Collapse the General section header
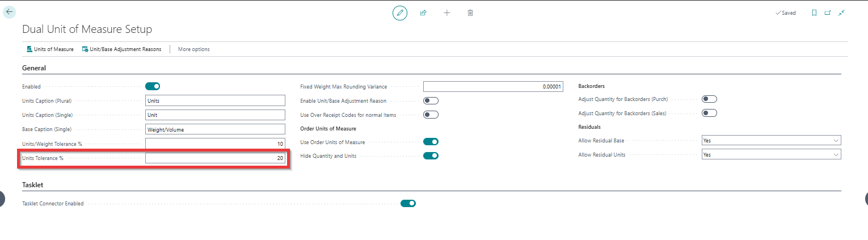Screen dimensions: 868x240 tap(34, 68)
